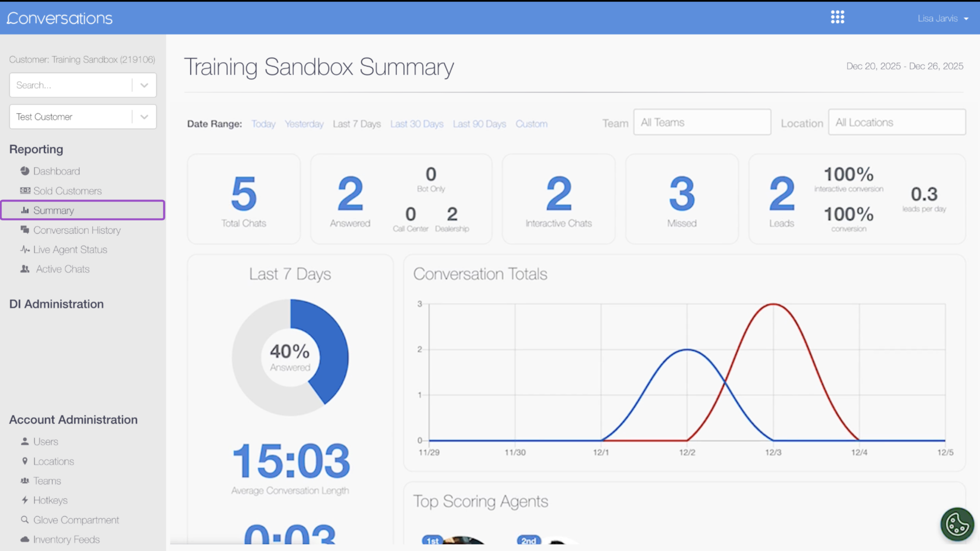Click the Active Chats people icon
Viewport: 980px width, 551px height.
25,269
